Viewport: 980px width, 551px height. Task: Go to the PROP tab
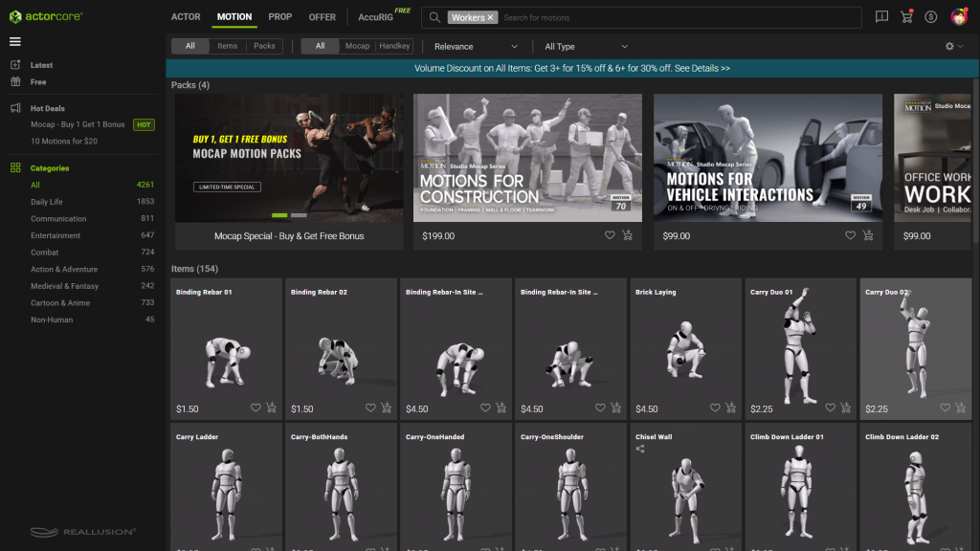[x=280, y=17]
